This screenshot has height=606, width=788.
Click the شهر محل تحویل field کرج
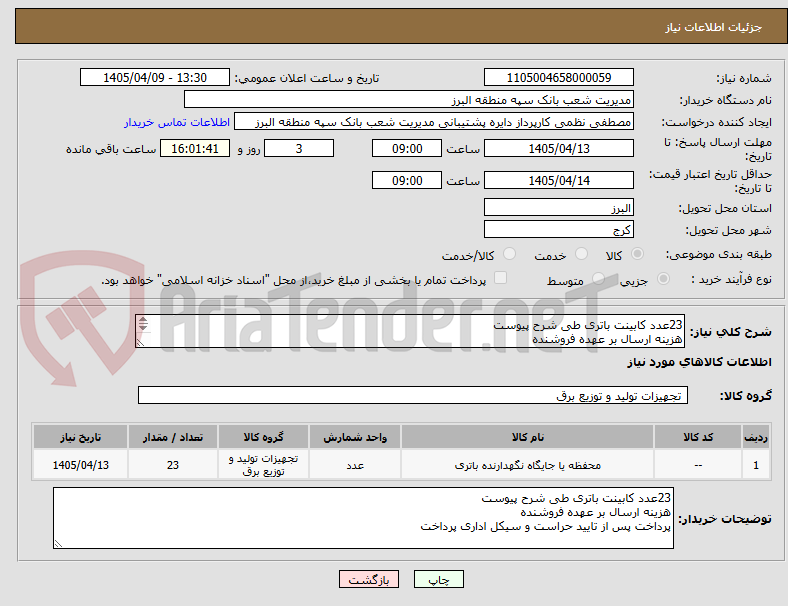[558, 230]
